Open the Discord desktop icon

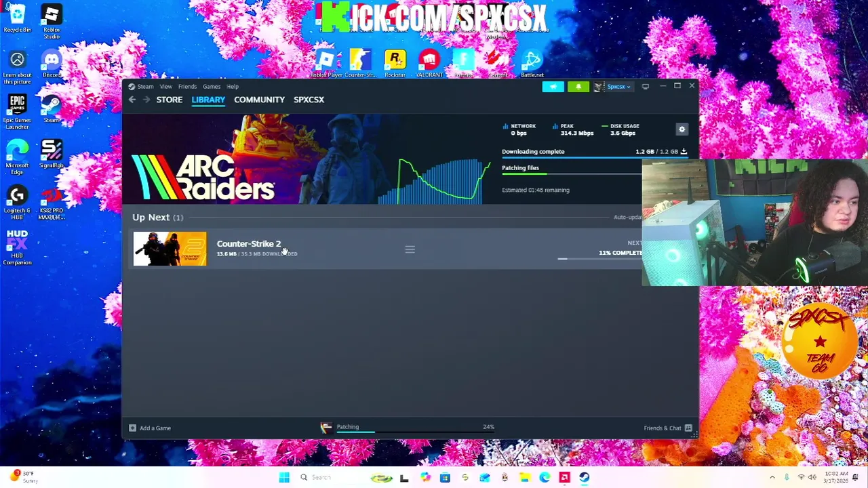click(52, 64)
